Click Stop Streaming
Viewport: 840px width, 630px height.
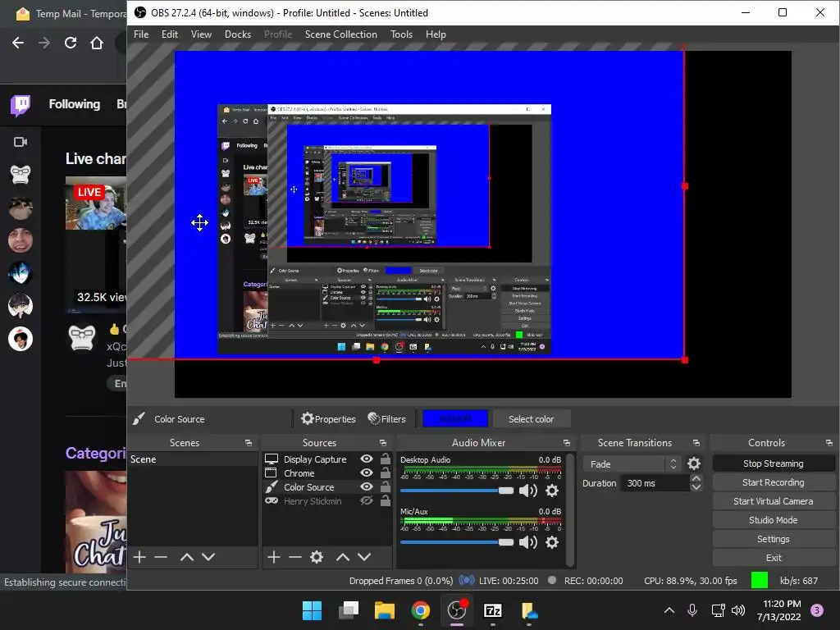[x=773, y=463]
